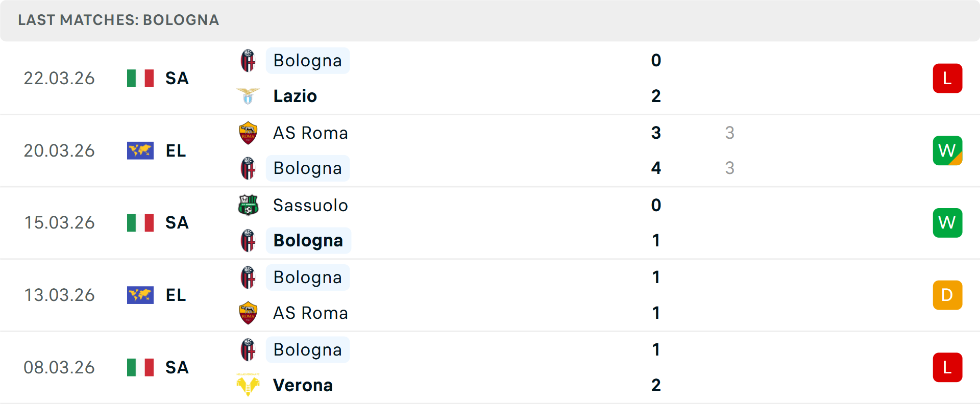The image size is (980, 404).
Task: Click the orange D draw badge
Action: (x=947, y=295)
